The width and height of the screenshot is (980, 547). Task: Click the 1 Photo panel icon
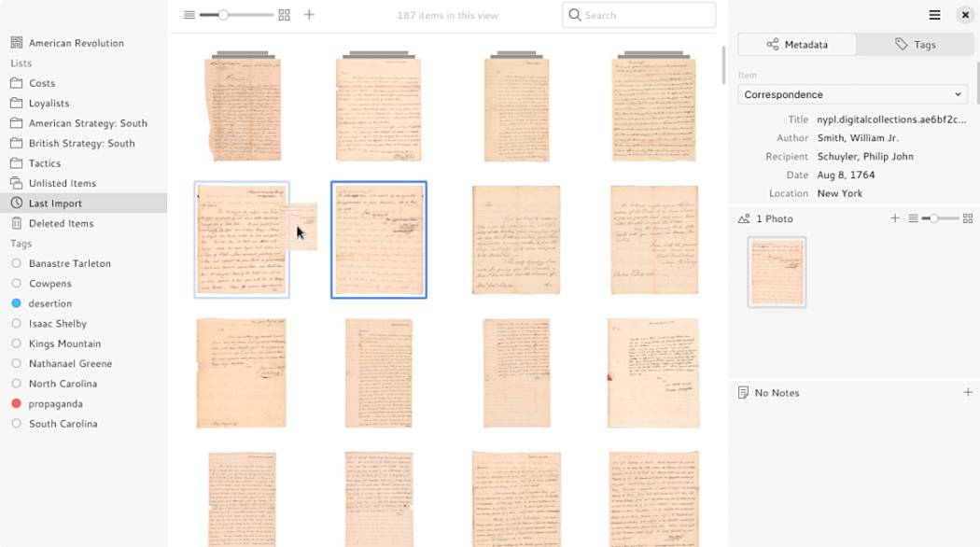(744, 218)
